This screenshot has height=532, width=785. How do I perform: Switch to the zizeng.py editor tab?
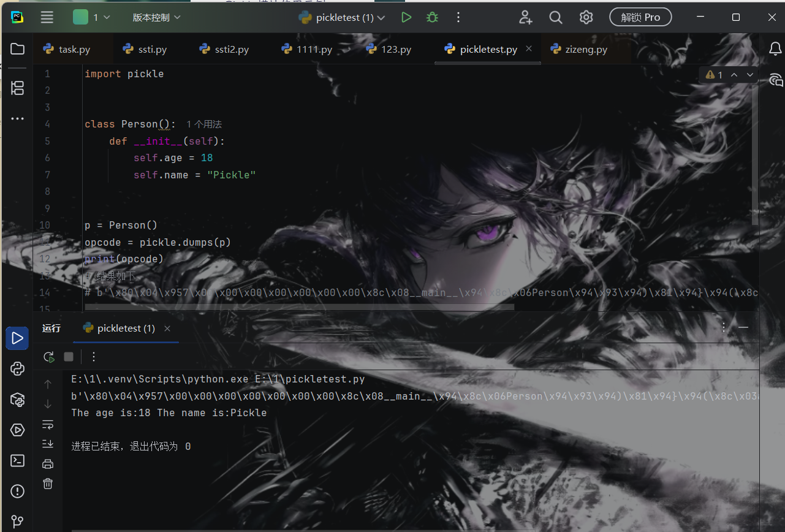(x=579, y=50)
